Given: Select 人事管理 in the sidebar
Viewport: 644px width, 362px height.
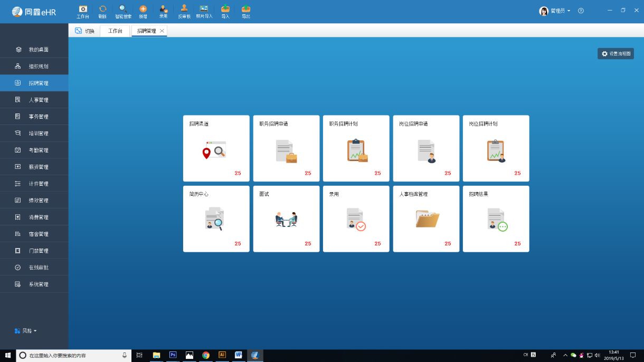Looking at the screenshot, I should coord(38,100).
